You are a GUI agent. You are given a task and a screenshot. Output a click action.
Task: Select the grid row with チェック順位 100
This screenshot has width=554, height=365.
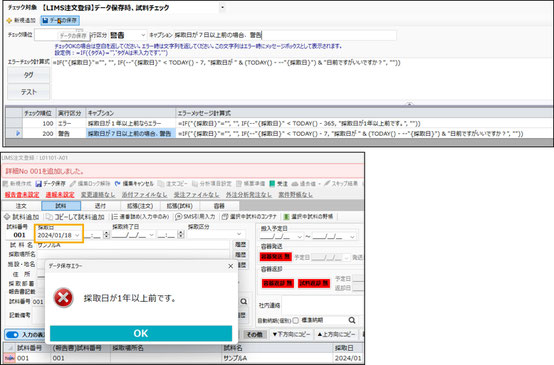pyautogui.click(x=279, y=123)
